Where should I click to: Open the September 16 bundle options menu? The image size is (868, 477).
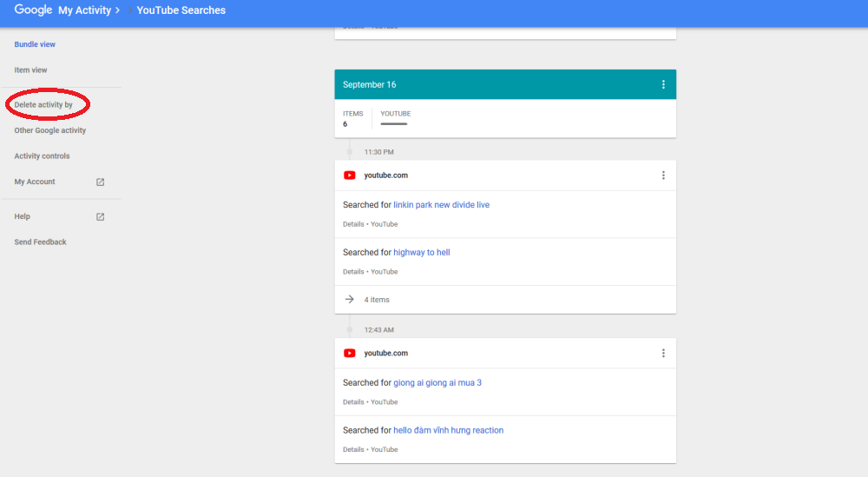[663, 85]
